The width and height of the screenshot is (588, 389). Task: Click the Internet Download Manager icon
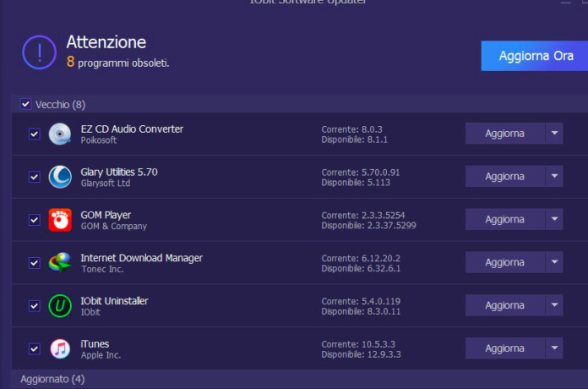coord(60,263)
